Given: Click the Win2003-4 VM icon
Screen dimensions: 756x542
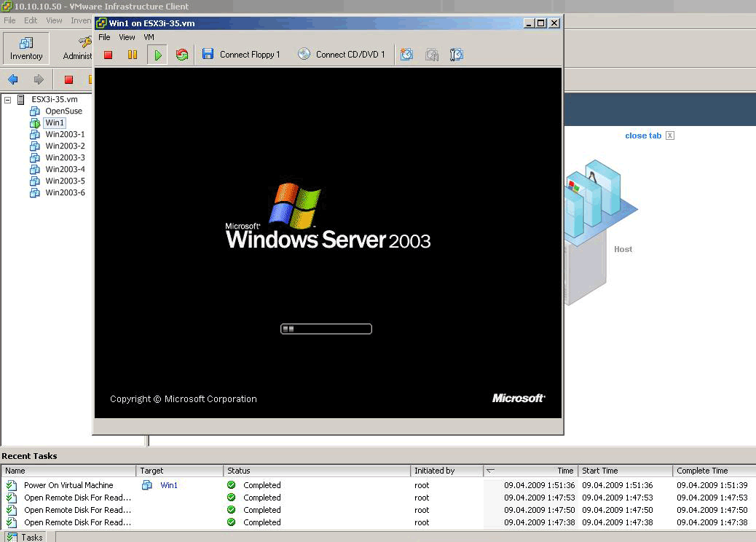Looking at the screenshot, I should (35, 169).
